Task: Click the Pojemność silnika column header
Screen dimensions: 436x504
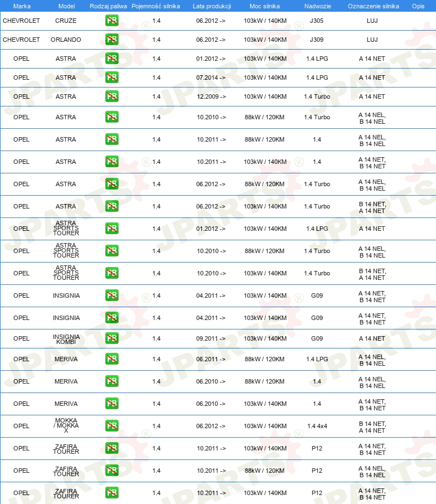Action: (156, 6)
